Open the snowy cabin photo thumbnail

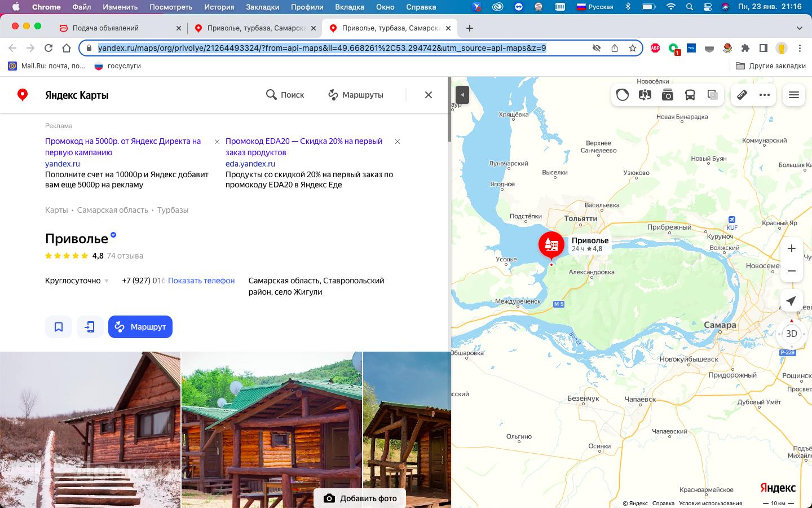tap(90, 430)
